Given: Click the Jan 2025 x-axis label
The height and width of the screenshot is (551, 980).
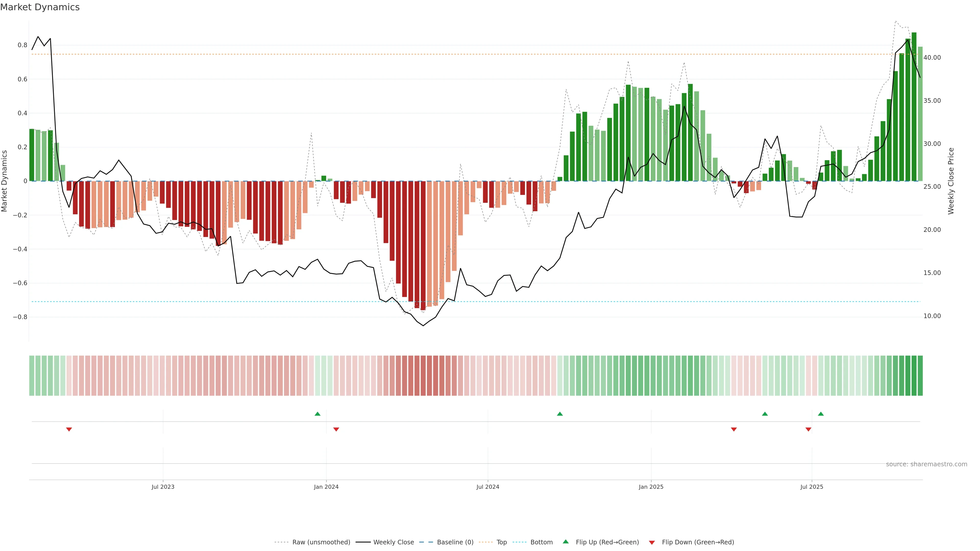Looking at the screenshot, I should pos(651,487).
